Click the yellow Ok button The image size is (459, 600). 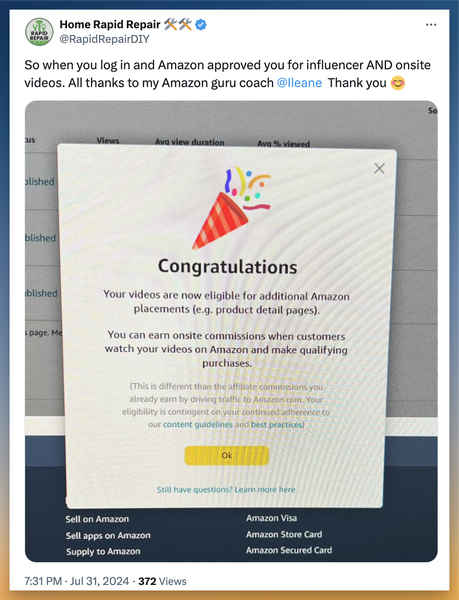click(227, 455)
